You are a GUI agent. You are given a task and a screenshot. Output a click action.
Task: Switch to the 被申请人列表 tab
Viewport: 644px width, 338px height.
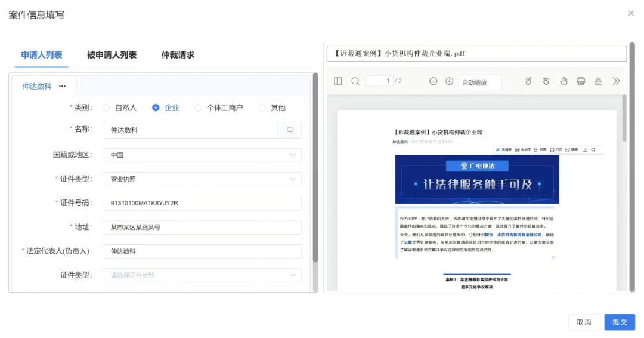pyautogui.click(x=112, y=55)
